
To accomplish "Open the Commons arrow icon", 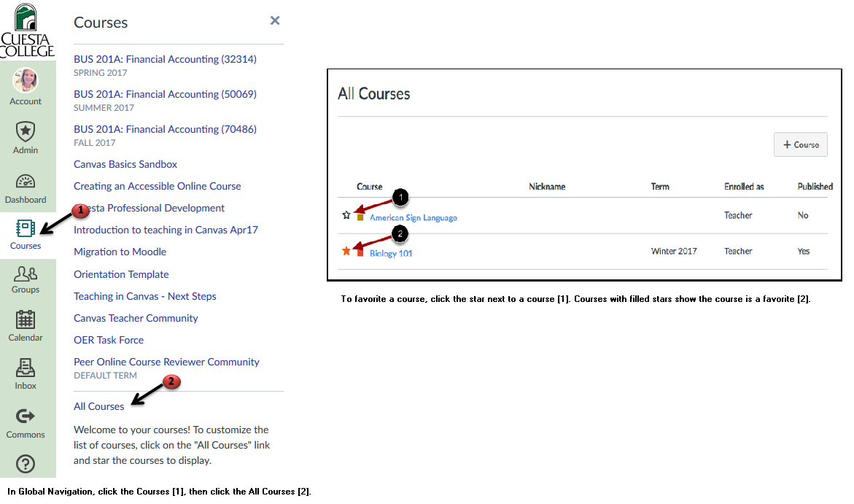I will click(x=26, y=416).
